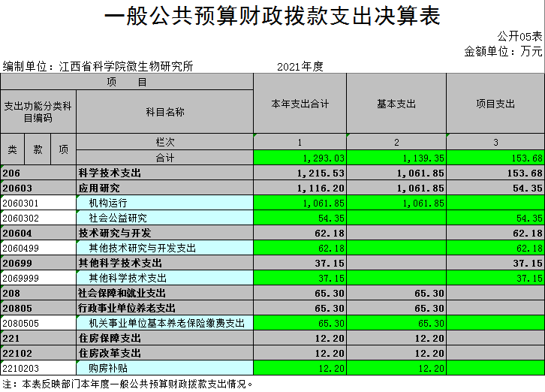Select the 项 目 header cell

coord(127,82)
